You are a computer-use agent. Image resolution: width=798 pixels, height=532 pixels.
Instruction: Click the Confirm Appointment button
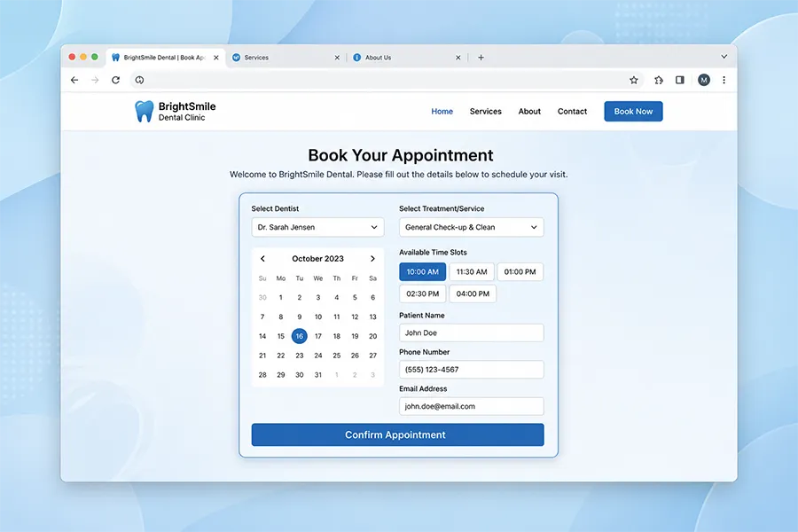click(x=397, y=434)
